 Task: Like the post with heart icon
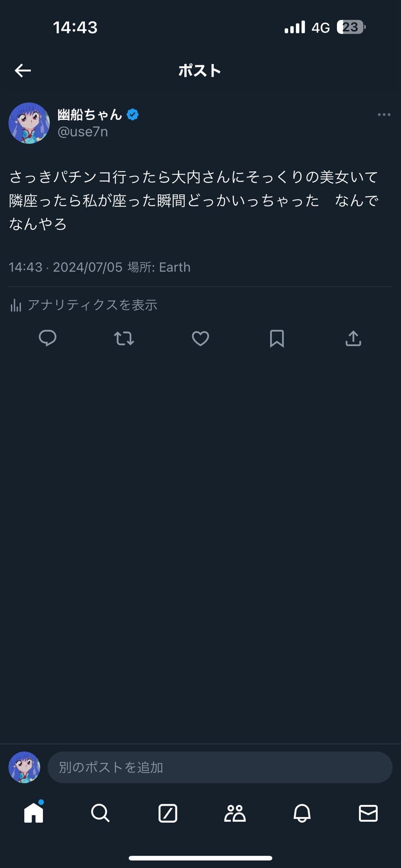click(x=200, y=338)
